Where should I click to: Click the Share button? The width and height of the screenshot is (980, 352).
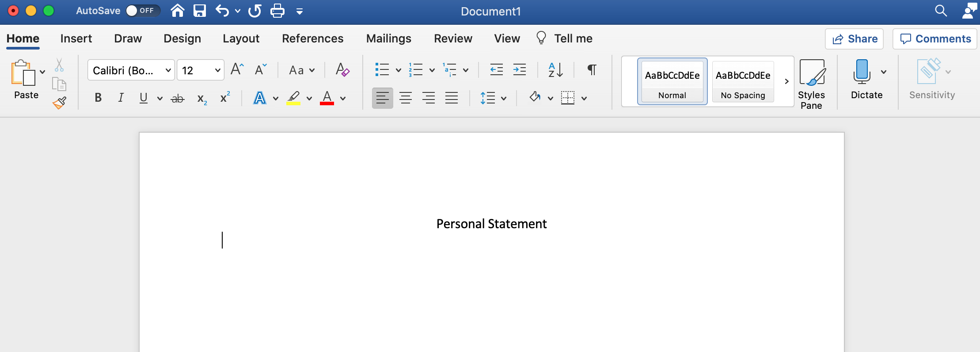854,39
